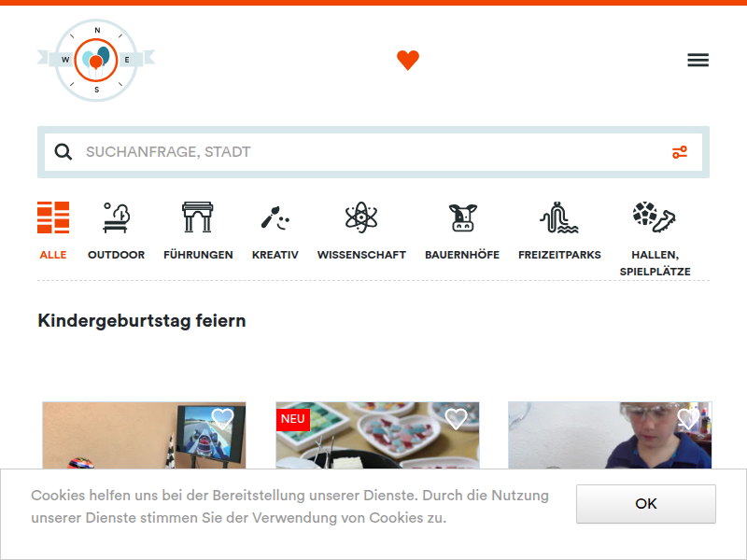
Task: Choose Hallen, Spielplätze soccer icon
Action: pos(655,217)
